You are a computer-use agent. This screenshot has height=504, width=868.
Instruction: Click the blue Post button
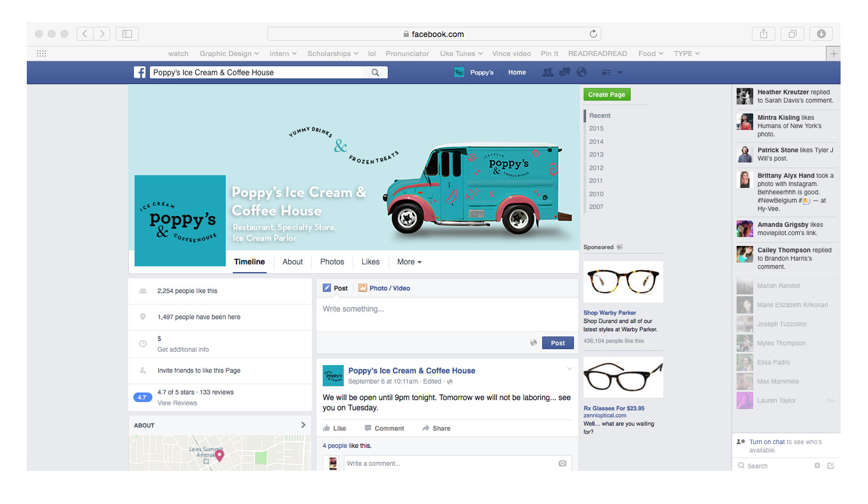[558, 343]
